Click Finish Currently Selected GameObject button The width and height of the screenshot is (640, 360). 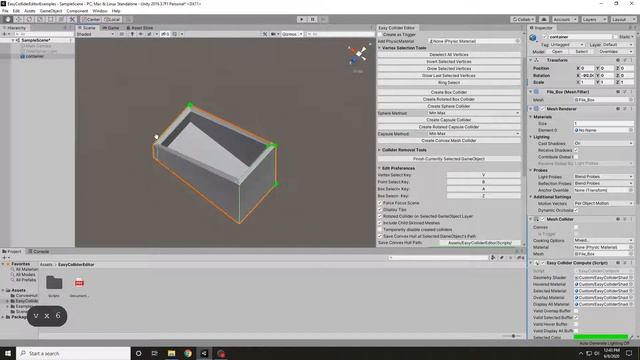(x=449, y=159)
